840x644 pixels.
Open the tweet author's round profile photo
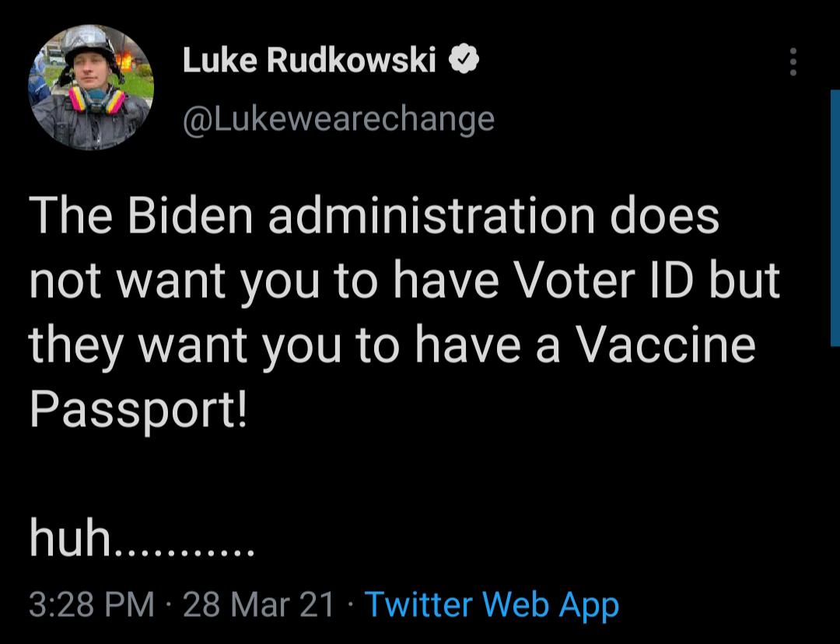pos(91,87)
